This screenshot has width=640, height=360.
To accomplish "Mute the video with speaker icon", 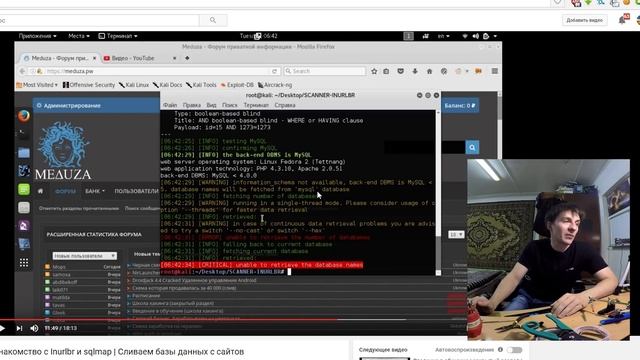I will 34,328.
